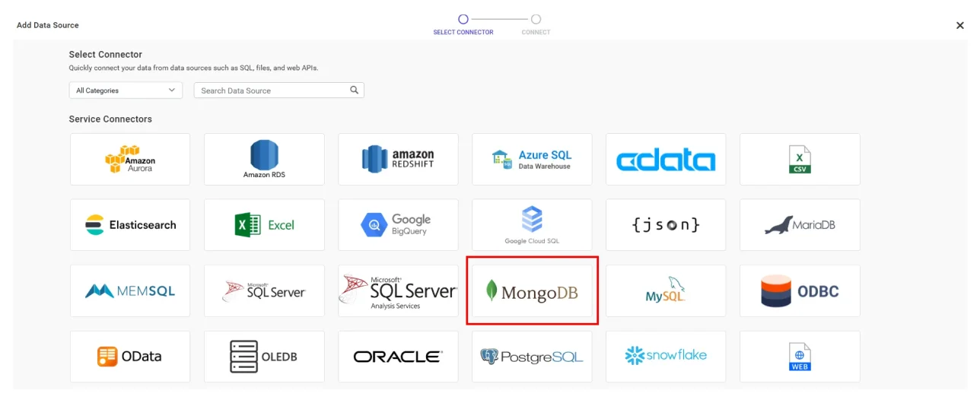Select the CSV file connector
The width and height of the screenshot is (980, 403).
[x=800, y=159]
